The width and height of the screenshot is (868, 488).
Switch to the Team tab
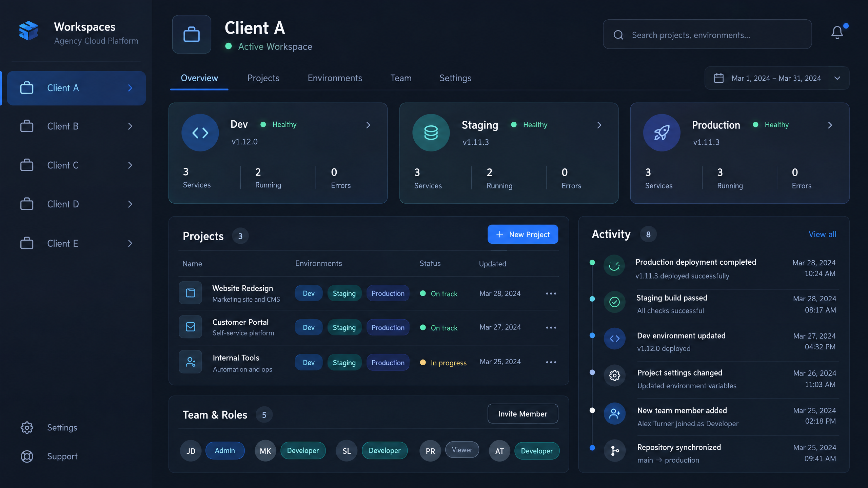401,78
